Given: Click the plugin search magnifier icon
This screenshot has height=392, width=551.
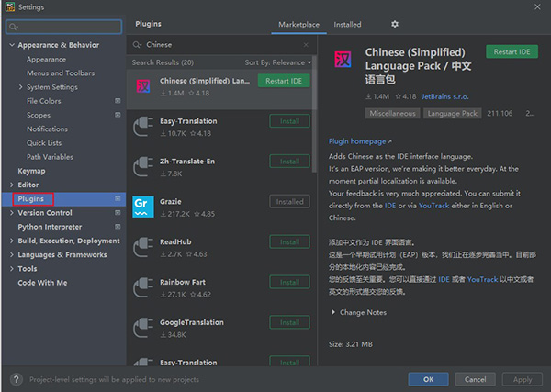Looking at the screenshot, I should click(137, 45).
